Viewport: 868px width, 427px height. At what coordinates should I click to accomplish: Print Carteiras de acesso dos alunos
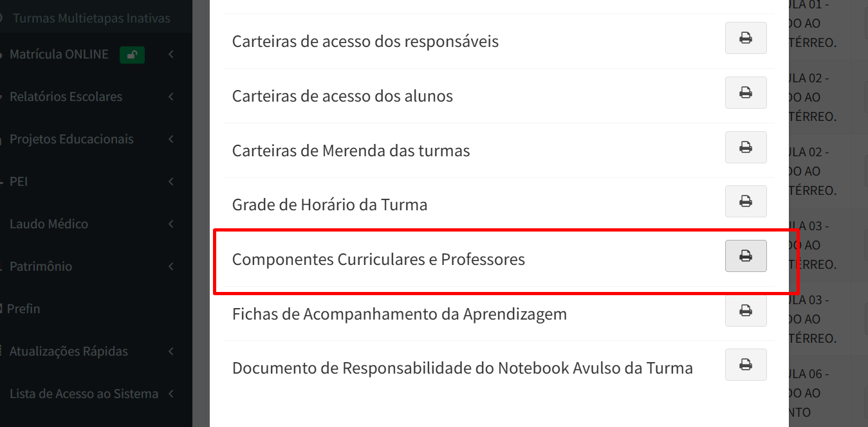point(746,93)
